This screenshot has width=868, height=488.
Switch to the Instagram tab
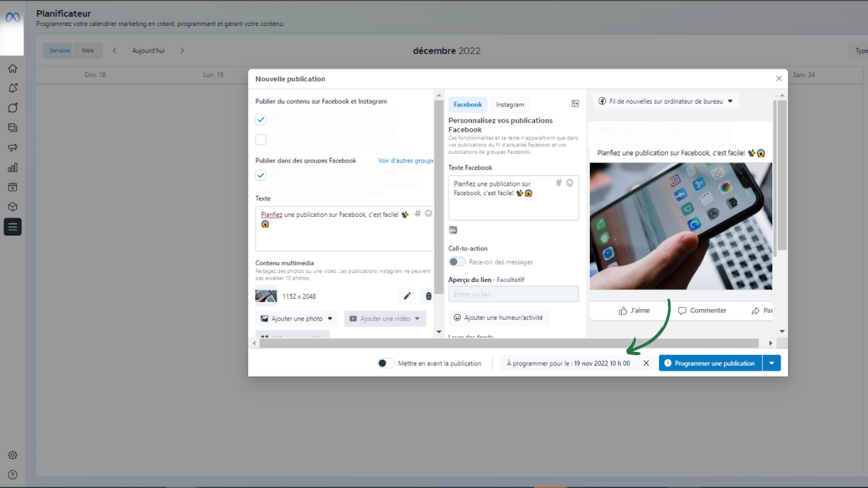[x=510, y=104]
